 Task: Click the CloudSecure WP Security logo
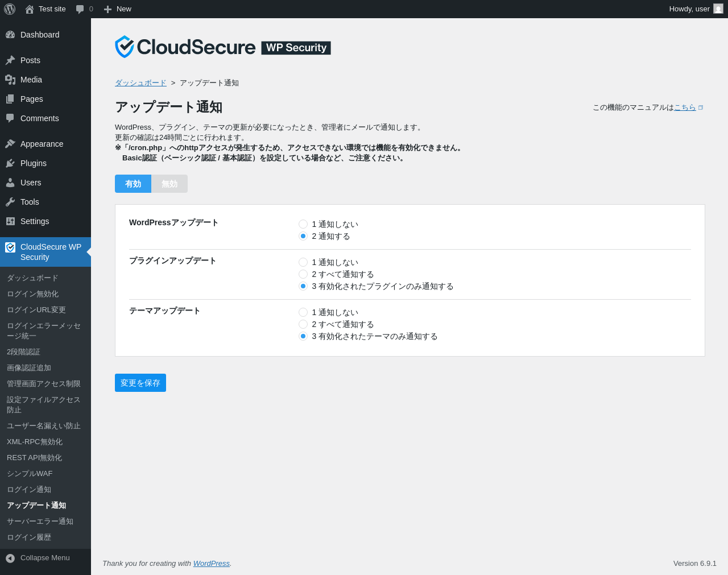click(222, 47)
